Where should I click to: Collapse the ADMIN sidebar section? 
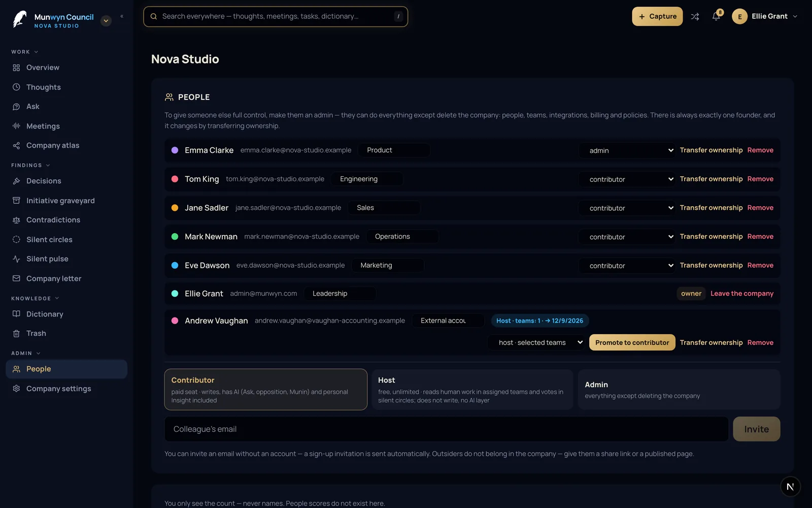click(26, 353)
